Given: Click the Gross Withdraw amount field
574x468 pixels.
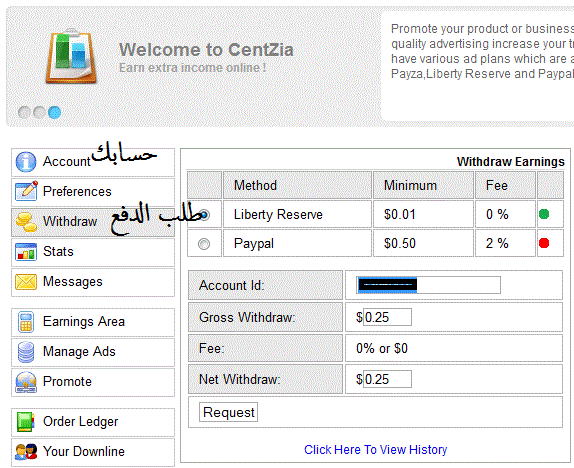Looking at the screenshot, I should click(x=387, y=317).
